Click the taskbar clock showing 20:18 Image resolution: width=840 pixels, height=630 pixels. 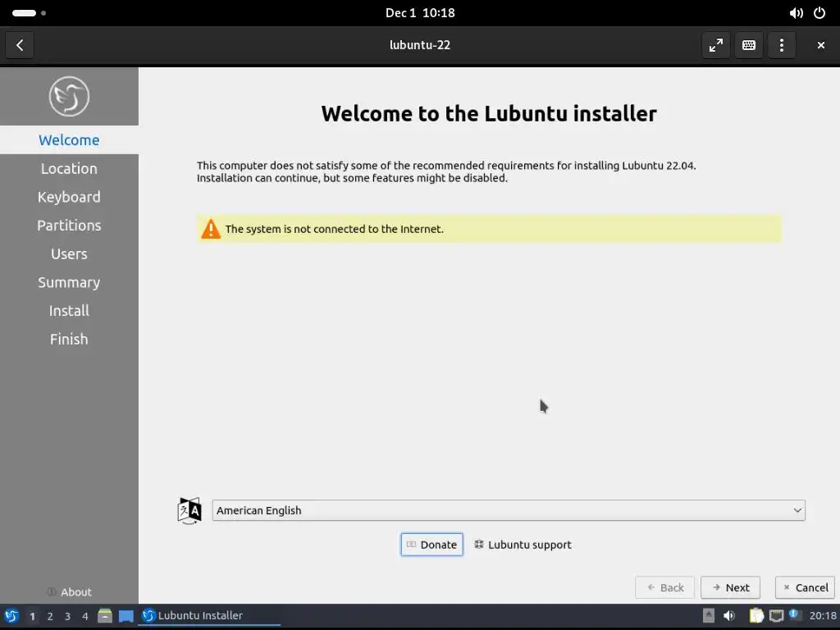click(822, 615)
